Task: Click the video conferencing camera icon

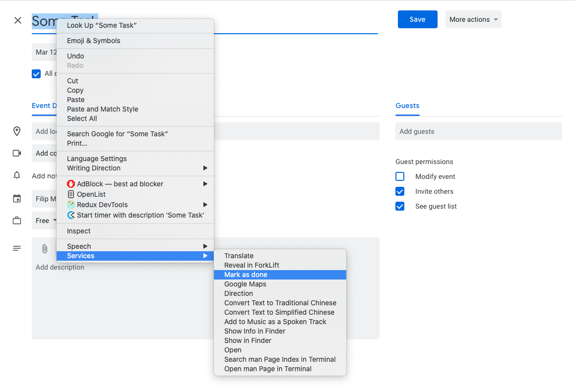Action: coord(17,153)
